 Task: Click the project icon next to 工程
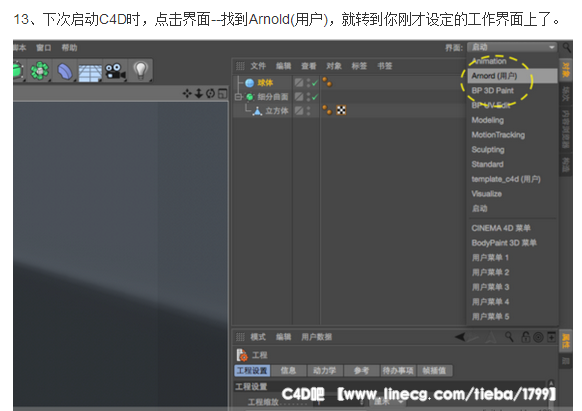click(242, 355)
